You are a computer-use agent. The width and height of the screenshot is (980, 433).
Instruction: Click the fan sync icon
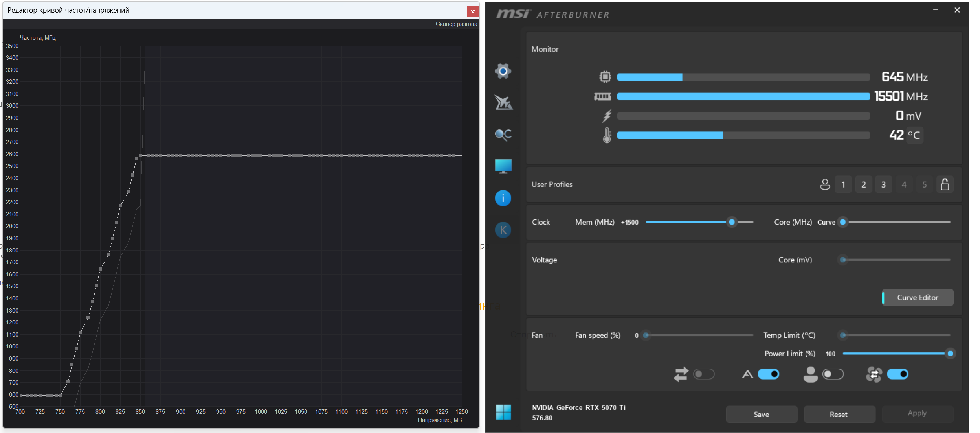[x=874, y=374]
